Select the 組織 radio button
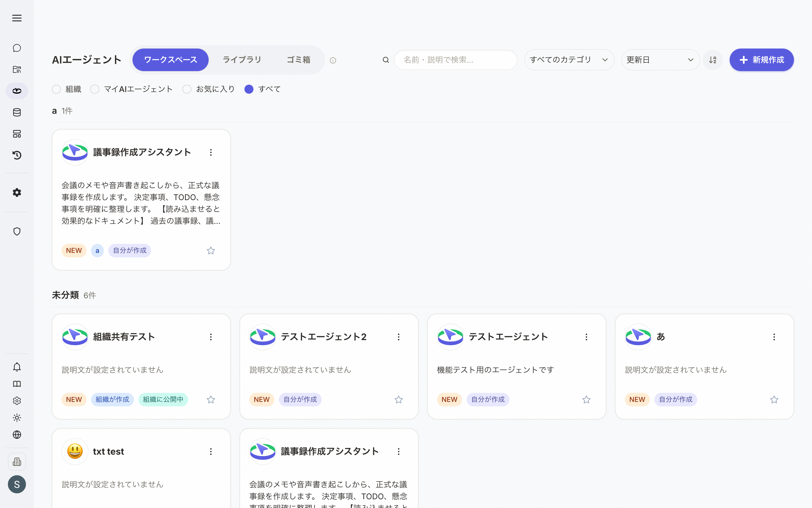This screenshot has width=812, height=508. click(56, 89)
